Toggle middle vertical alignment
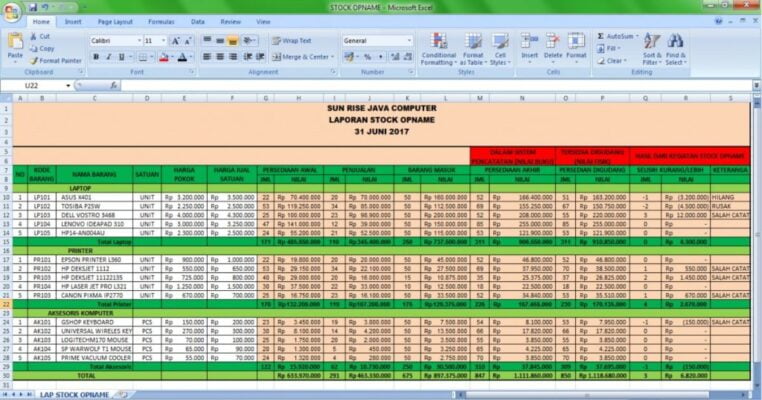The width and height of the screenshot is (762, 400). coord(220,40)
